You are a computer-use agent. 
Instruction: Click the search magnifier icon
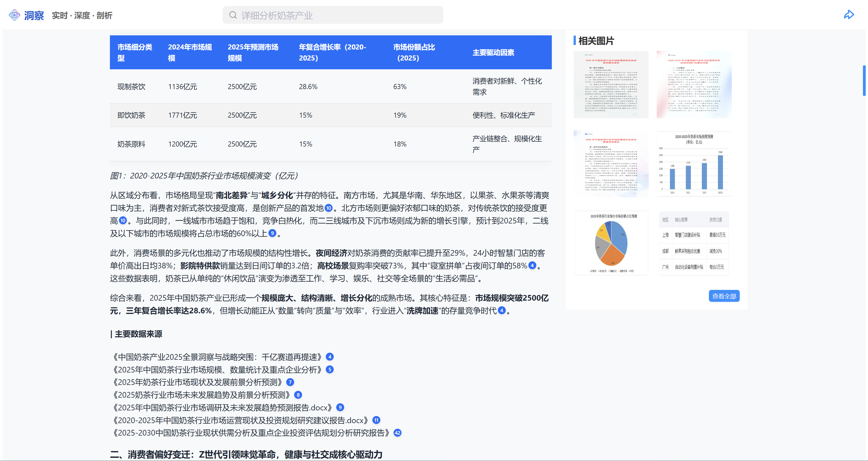pyautogui.click(x=233, y=15)
